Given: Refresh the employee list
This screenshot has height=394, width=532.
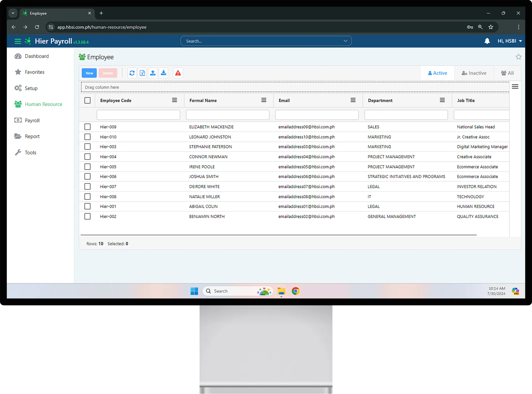Looking at the screenshot, I should coord(132,73).
